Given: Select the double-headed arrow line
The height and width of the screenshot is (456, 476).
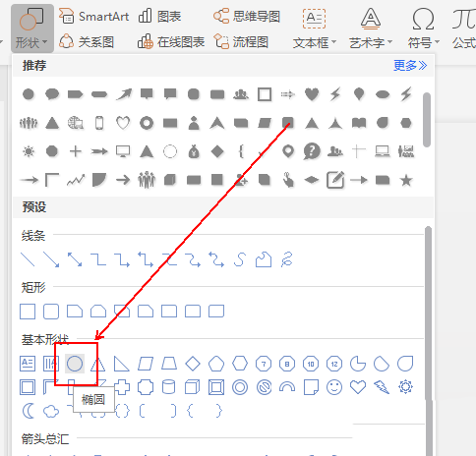Looking at the screenshot, I should [75, 259].
